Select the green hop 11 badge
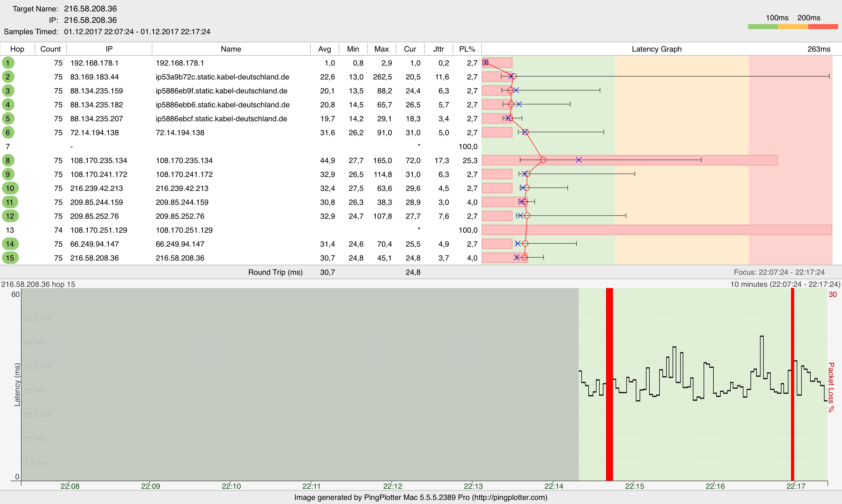842x504 pixels. click(10, 202)
